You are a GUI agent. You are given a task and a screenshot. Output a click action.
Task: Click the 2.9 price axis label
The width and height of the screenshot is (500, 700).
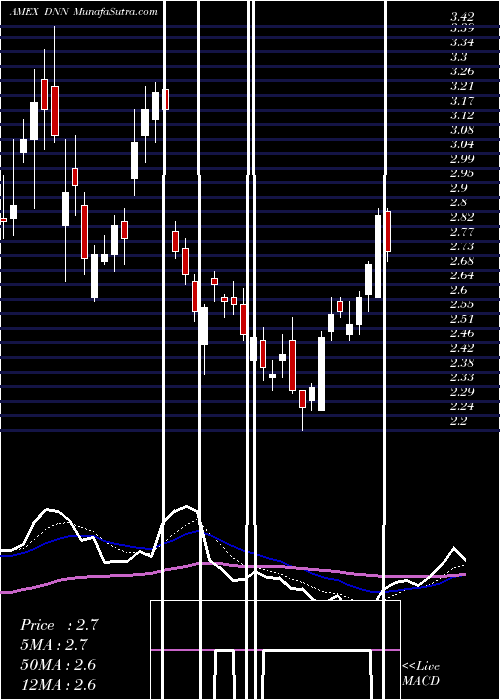pyautogui.click(x=459, y=188)
